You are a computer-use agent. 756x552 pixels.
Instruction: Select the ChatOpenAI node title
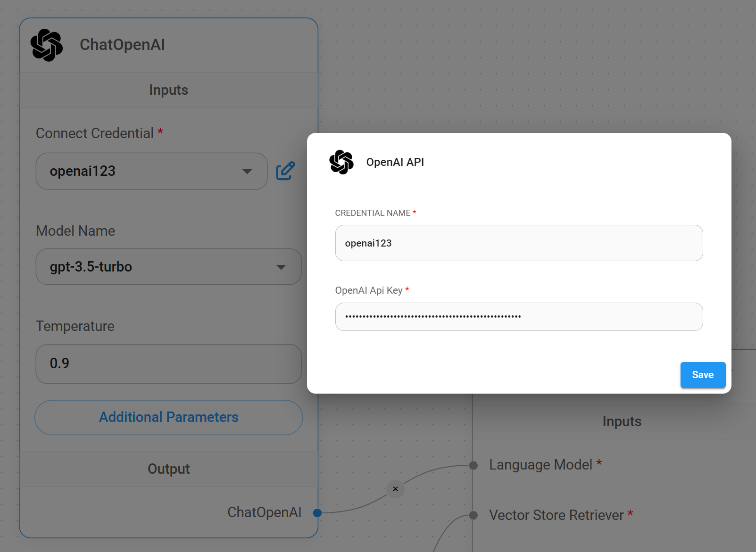tap(122, 45)
